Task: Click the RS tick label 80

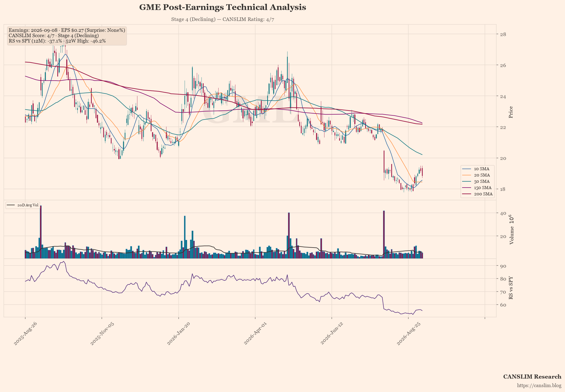Action: coord(503,279)
